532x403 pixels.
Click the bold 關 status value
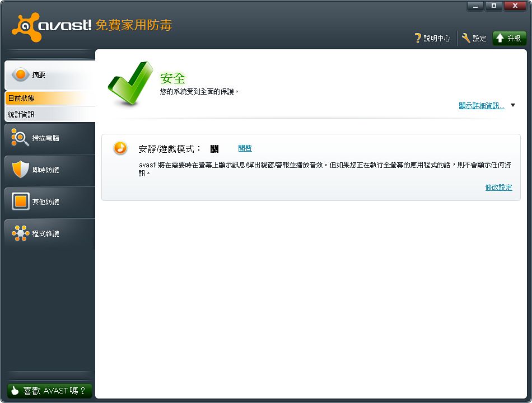pos(214,148)
